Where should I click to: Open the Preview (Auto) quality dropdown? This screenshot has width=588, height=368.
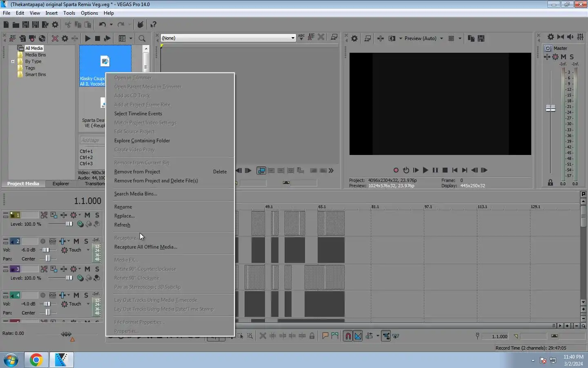click(x=441, y=38)
